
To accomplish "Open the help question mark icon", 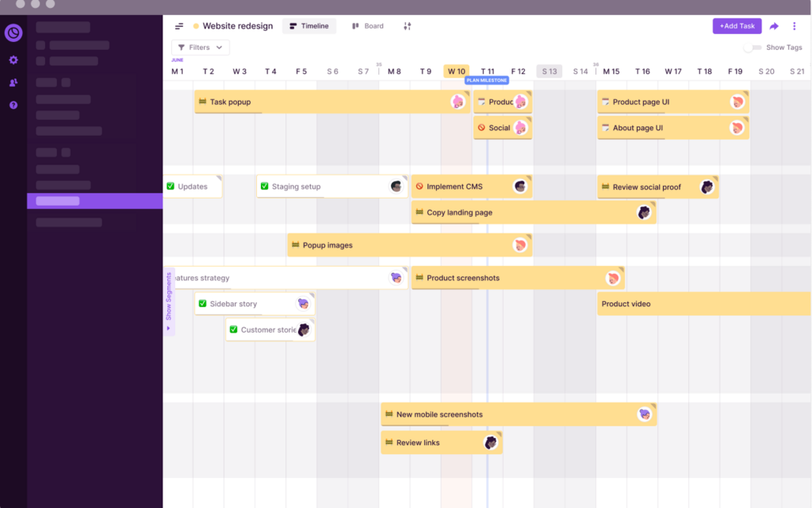I will pyautogui.click(x=13, y=105).
